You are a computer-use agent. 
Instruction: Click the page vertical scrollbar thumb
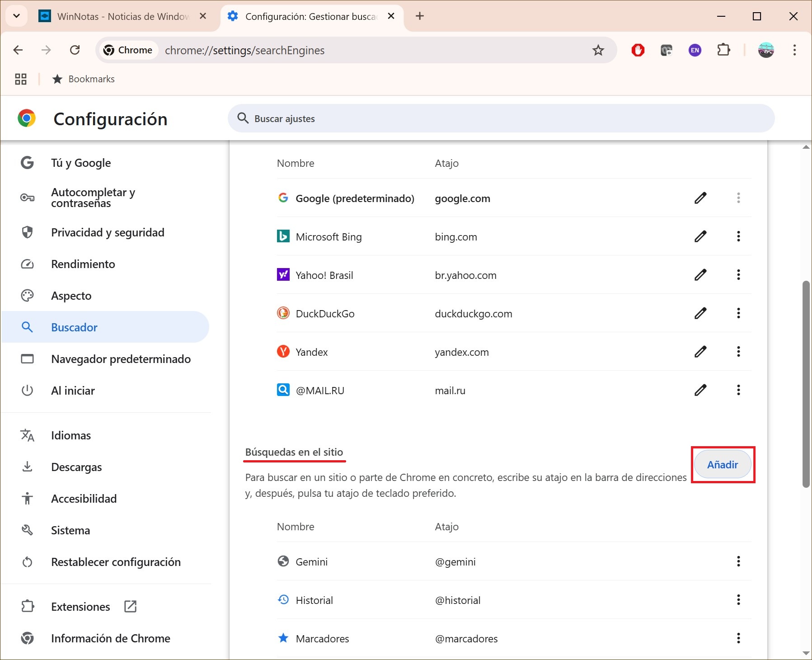coord(806,384)
